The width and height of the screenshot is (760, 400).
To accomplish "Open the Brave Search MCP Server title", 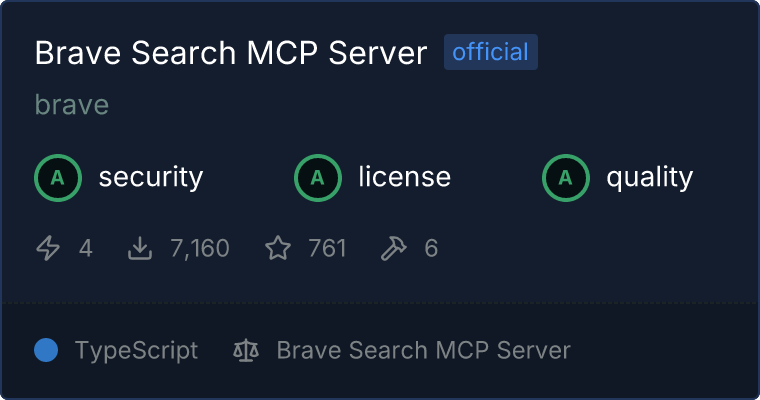I will 231,52.
